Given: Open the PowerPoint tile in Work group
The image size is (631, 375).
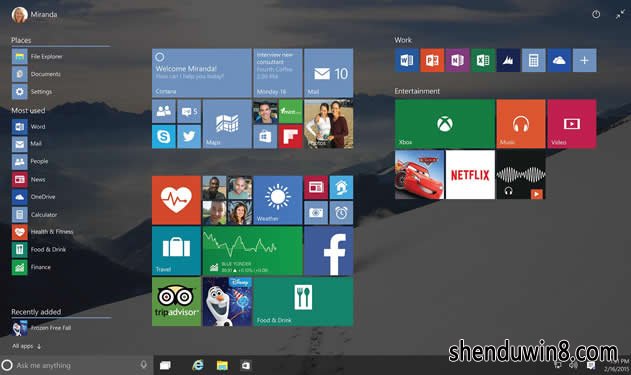Looking at the screenshot, I should tap(432, 60).
